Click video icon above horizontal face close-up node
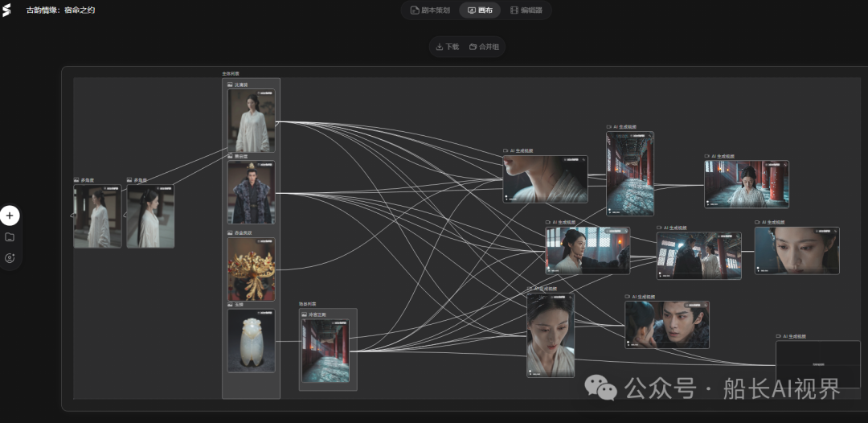Viewport: 868px width, 423px height. point(757,222)
